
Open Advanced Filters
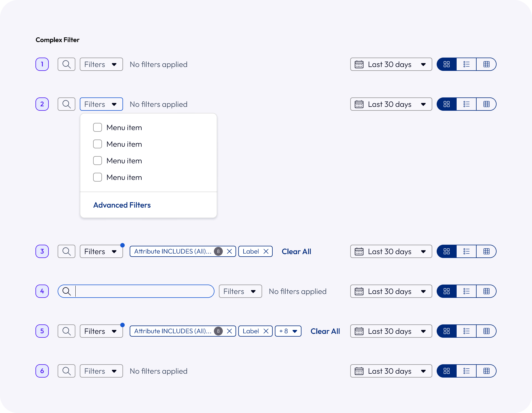pyautogui.click(x=122, y=205)
